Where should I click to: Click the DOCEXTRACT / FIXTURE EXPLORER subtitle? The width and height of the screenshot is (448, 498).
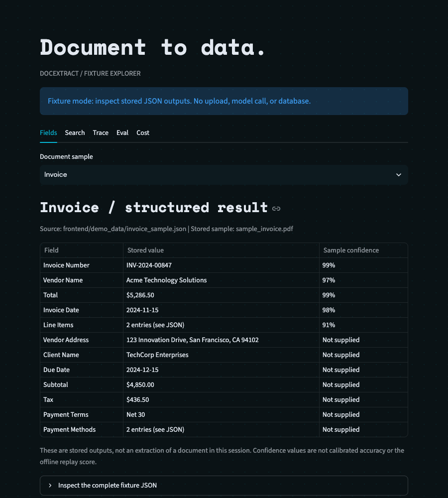[x=90, y=73]
